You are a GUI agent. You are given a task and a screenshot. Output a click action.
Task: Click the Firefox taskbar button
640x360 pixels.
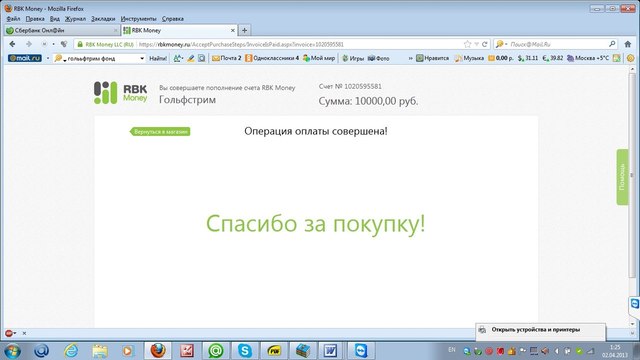[x=158, y=351]
